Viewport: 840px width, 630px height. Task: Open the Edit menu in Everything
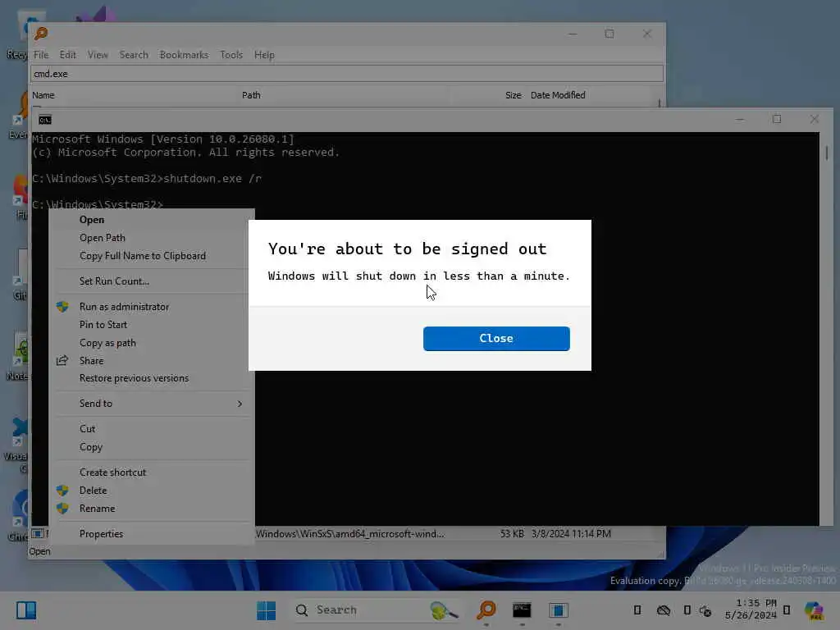(x=67, y=55)
